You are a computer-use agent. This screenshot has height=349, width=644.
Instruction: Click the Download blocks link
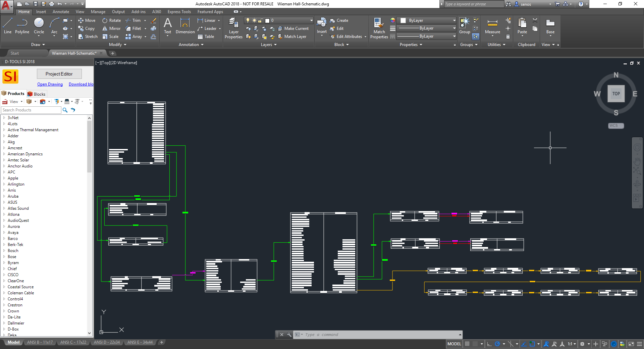click(81, 84)
